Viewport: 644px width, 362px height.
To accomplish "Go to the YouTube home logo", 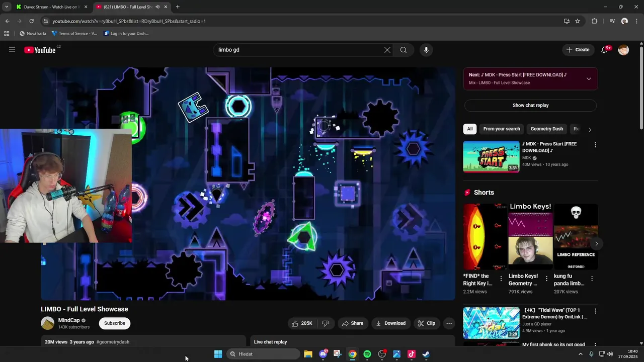I will tap(40, 50).
